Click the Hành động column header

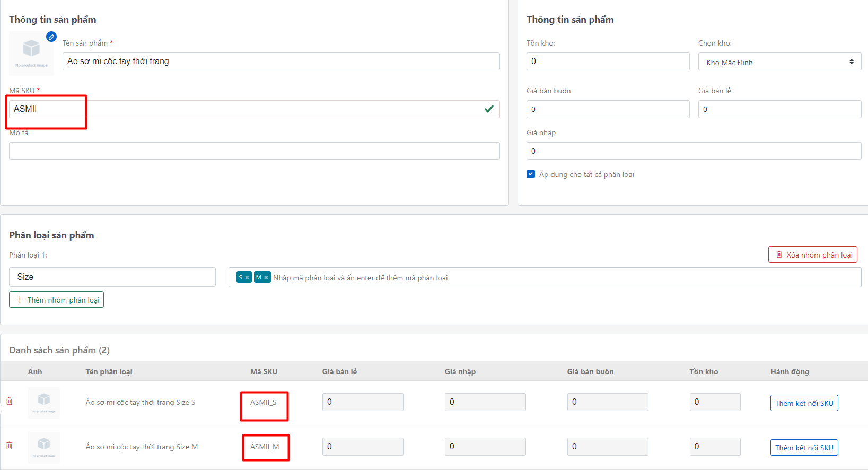(x=790, y=371)
